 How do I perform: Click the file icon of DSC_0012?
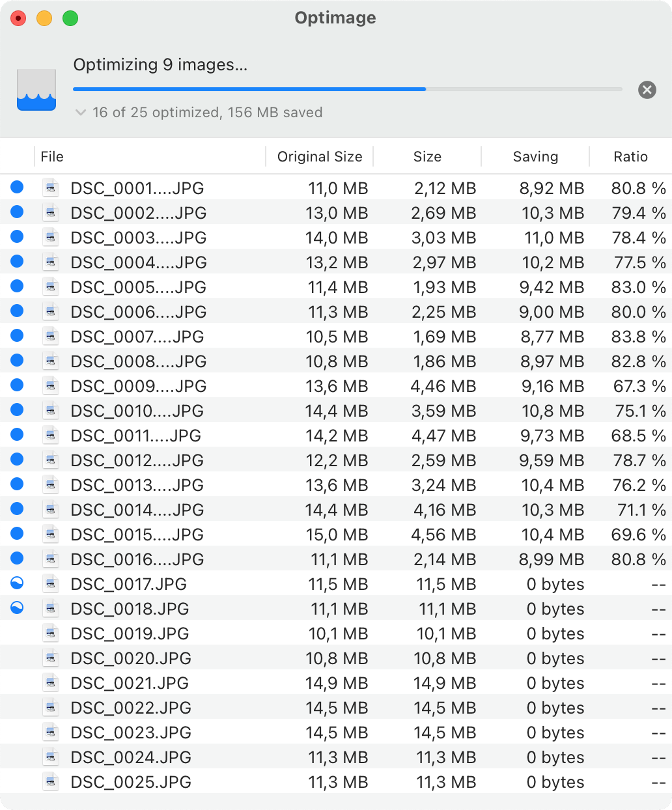[x=51, y=460]
